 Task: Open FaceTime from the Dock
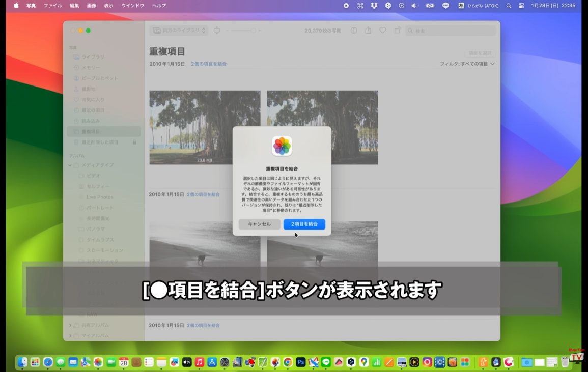coord(111,362)
